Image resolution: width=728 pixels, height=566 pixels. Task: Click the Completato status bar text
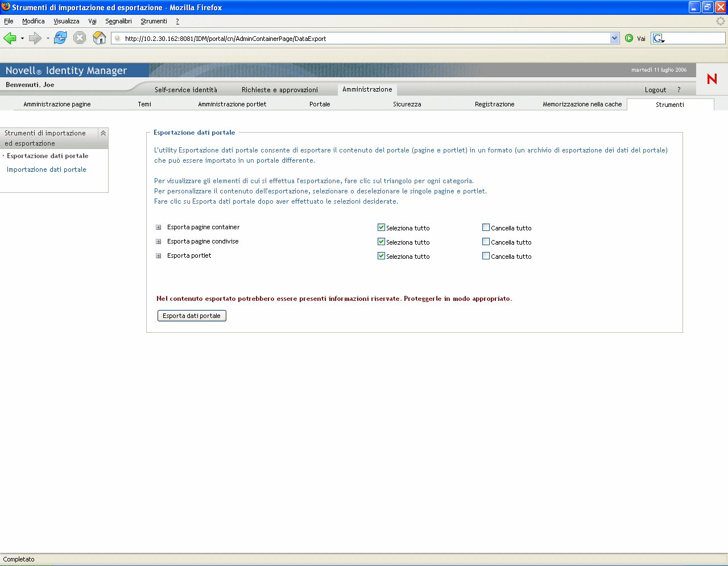point(19,559)
